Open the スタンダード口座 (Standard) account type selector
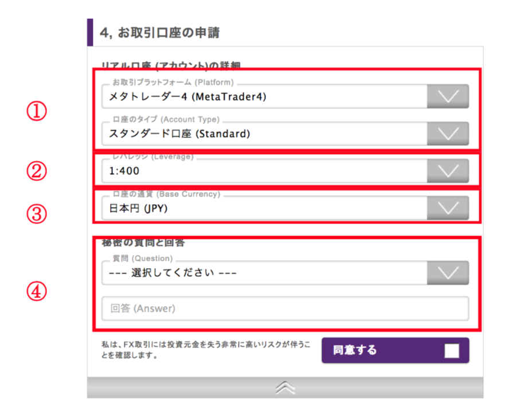The width and height of the screenshot is (532, 408). (264, 134)
